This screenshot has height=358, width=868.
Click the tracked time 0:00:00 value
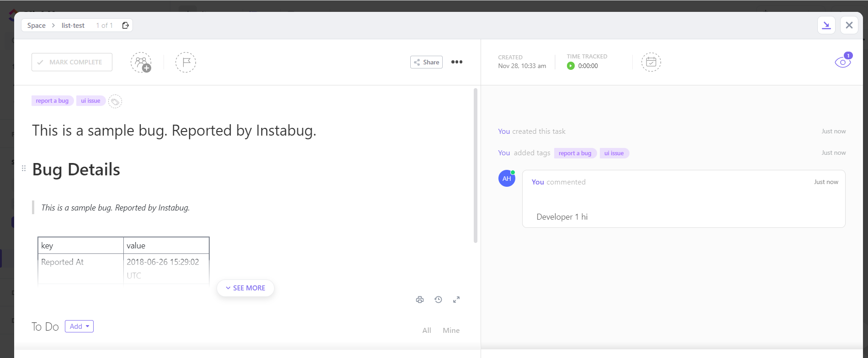click(588, 66)
